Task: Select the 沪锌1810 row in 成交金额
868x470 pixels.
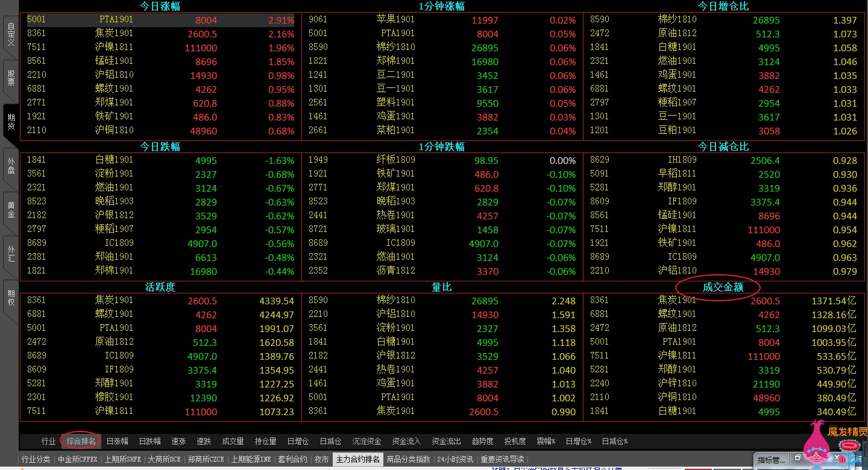Action: point(724,384)
